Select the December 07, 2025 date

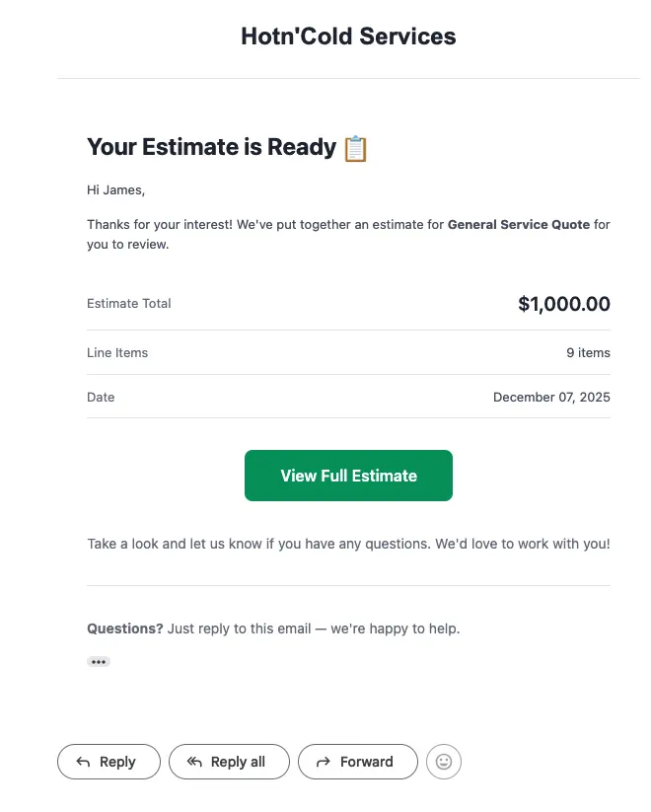pos(551,397)
